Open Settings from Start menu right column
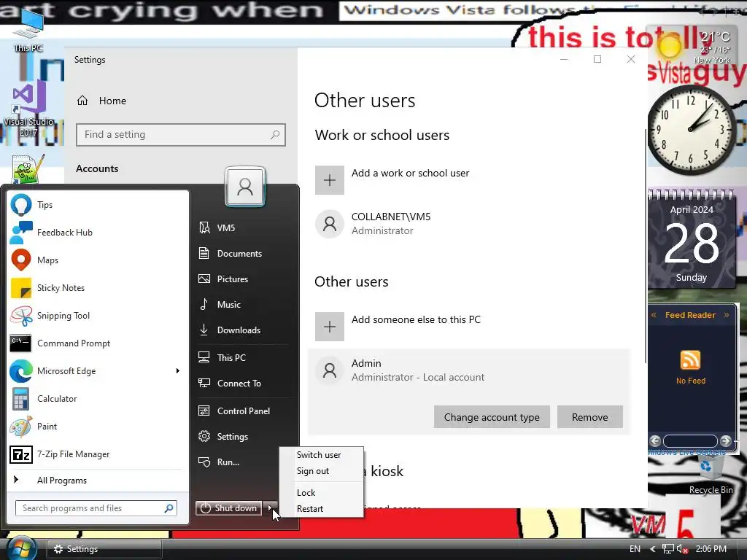 pos(243,437)
